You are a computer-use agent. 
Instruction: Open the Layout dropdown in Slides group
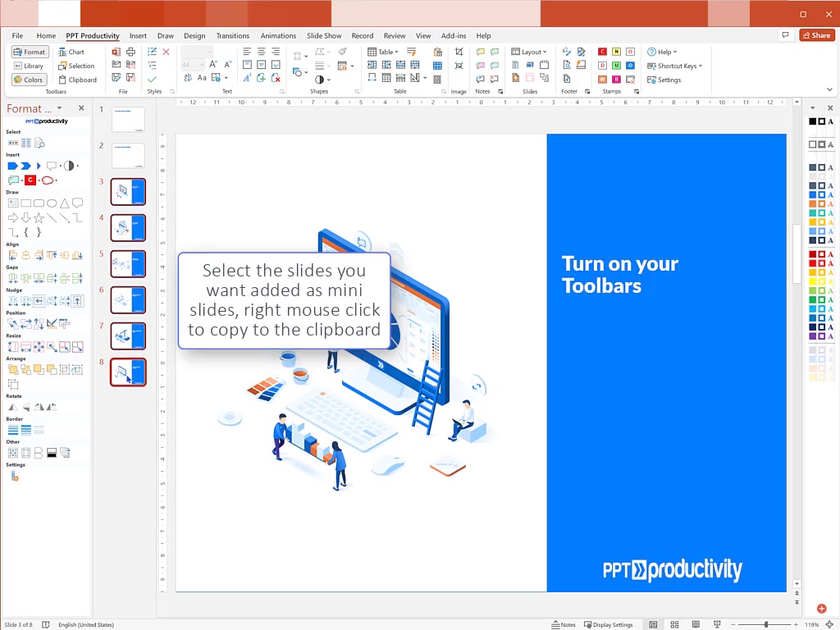(529, 52)
